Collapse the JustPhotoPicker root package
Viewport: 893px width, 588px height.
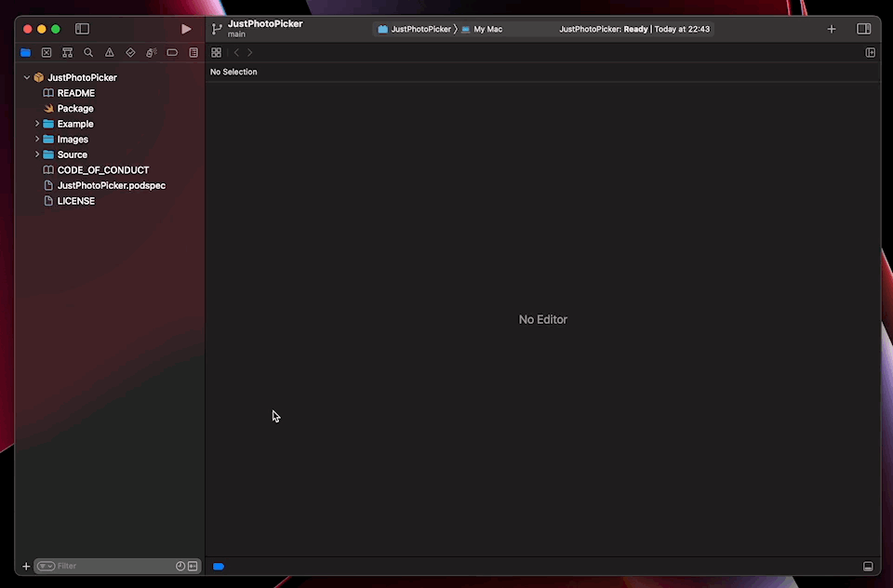point(27,77)
